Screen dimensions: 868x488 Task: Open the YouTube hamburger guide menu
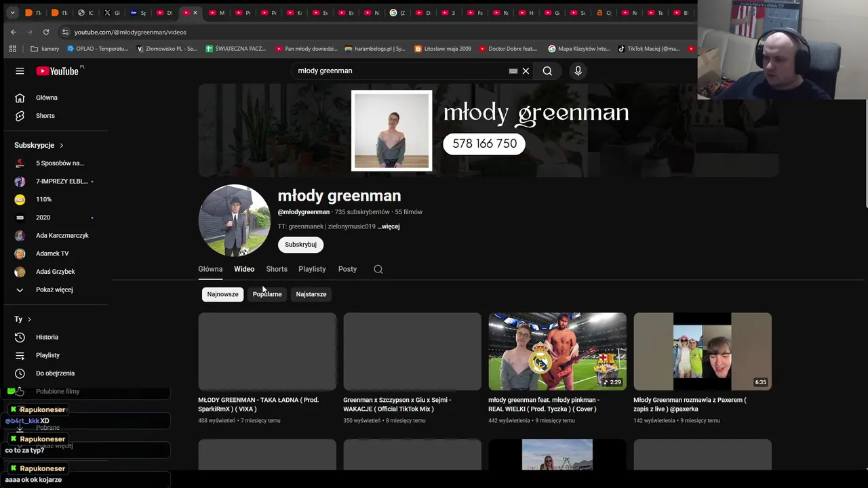coord(20,71)
